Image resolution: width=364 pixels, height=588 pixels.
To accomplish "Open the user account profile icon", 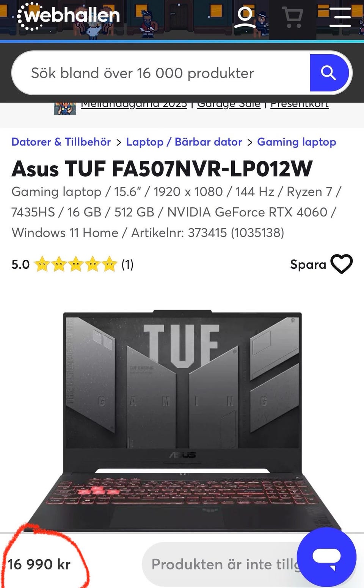I will 245,17.
